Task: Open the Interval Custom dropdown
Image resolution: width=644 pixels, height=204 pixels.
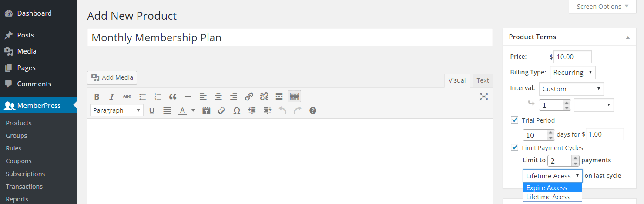Action: tap(571, 89)
